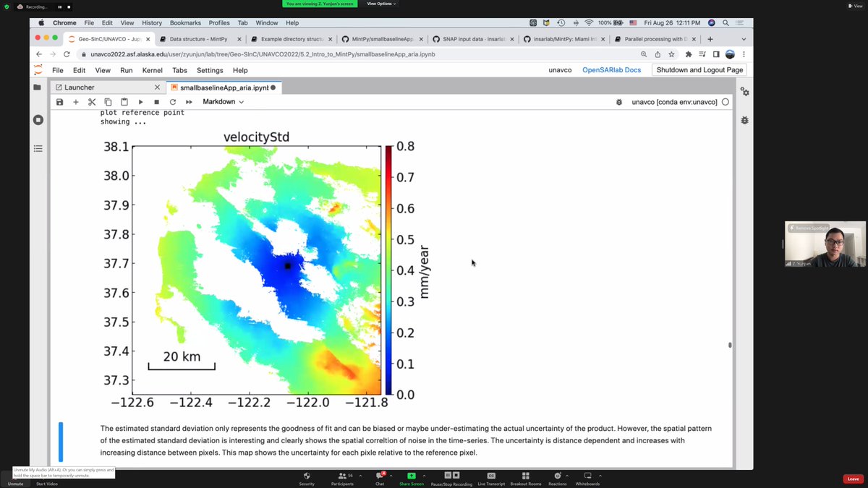Open a new Chrome tab

tap(710, 39)
